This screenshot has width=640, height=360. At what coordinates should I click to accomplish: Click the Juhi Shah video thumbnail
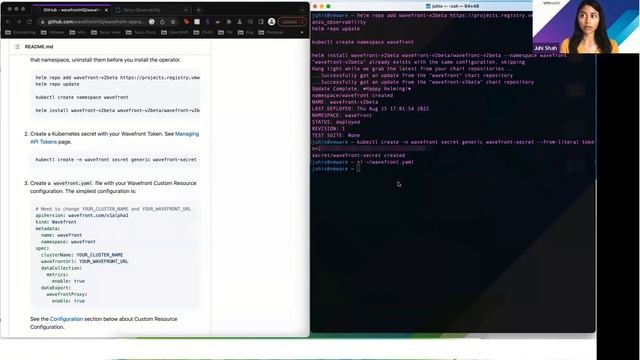click(x=586, y=27)
